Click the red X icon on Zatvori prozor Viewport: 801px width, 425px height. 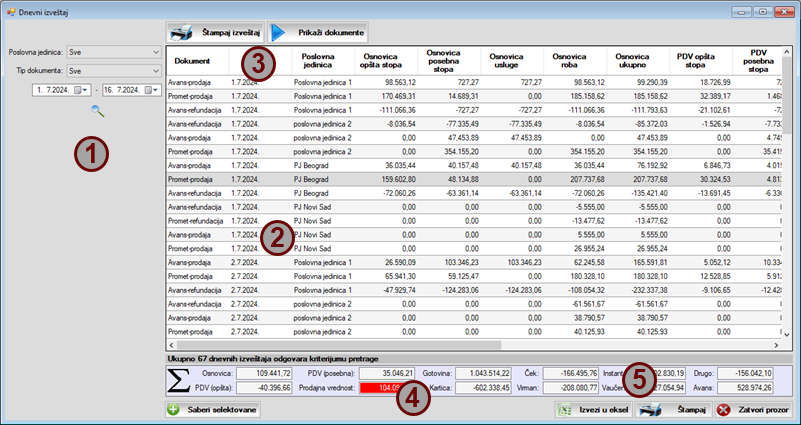pos(723,410)
